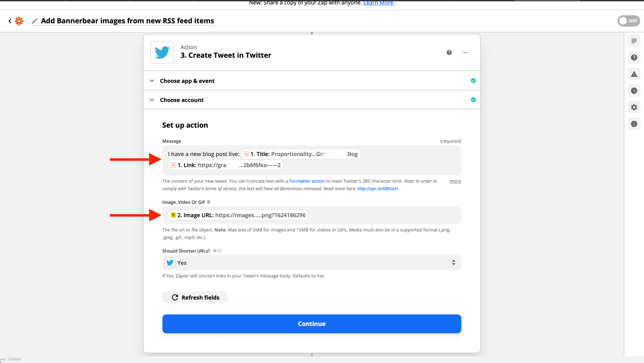Open the outline panel in right sidebar
Viewport: 644px width, 363px height.
point(634,41)
